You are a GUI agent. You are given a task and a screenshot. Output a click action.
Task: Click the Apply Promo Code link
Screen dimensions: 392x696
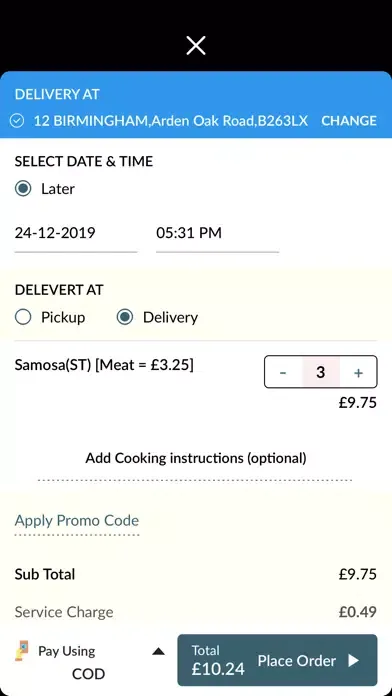coord(77,520)
